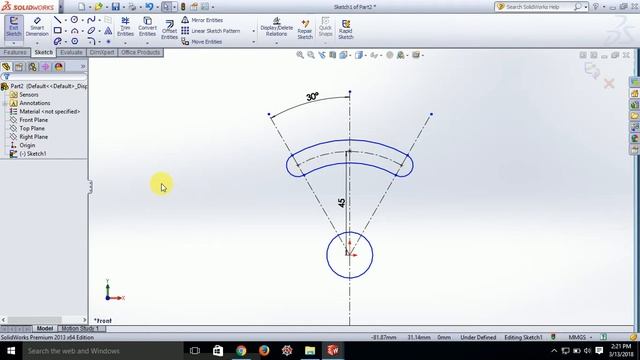Click the Zoom to Area magnifier
This screenshot has width=640, height=360.
[x=311, y=55]
